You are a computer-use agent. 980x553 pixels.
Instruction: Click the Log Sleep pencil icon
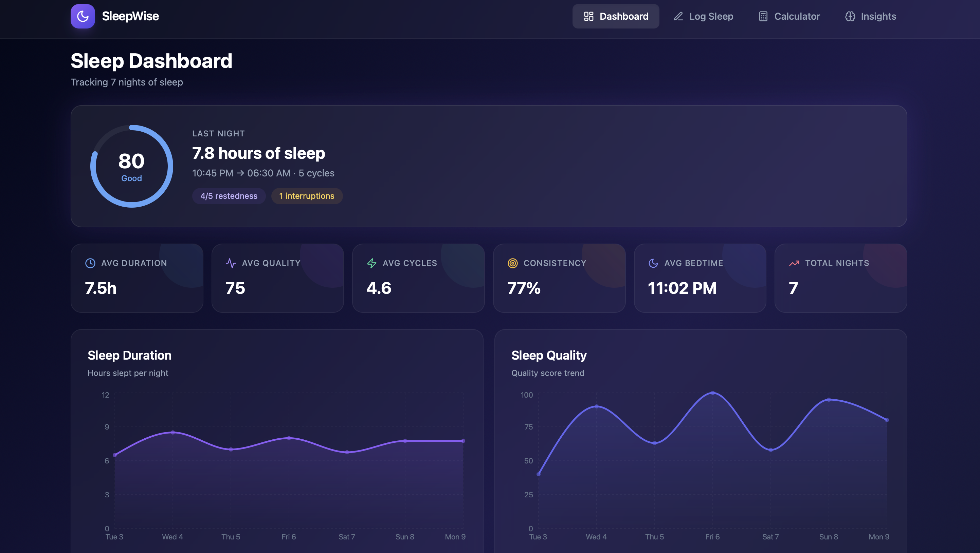coord(678,16)
